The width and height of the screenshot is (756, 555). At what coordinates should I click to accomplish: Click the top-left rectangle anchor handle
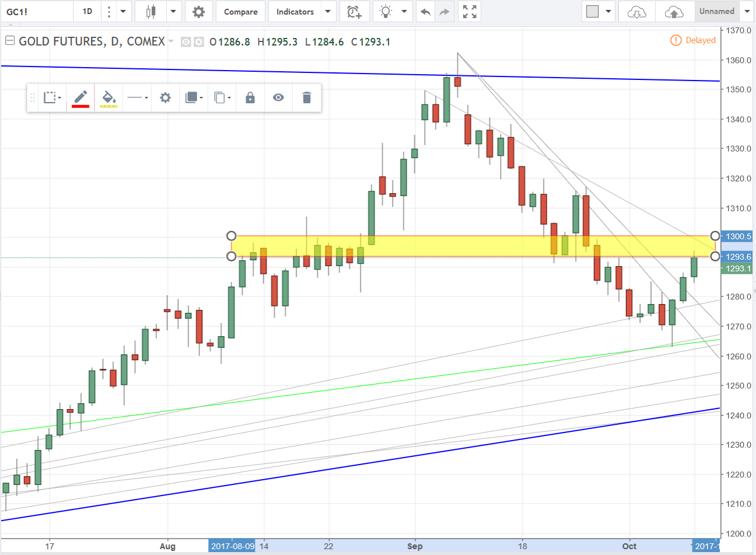click(x=232, y=236)
